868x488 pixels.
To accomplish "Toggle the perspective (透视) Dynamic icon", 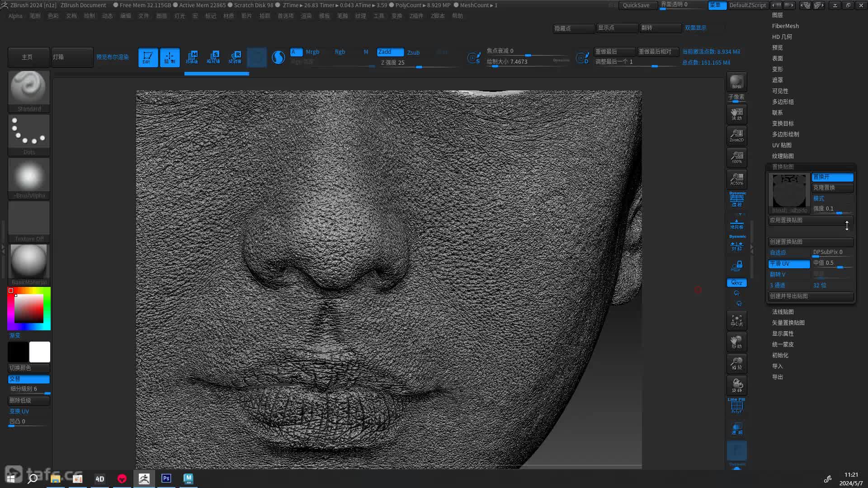I will (736, 199).
